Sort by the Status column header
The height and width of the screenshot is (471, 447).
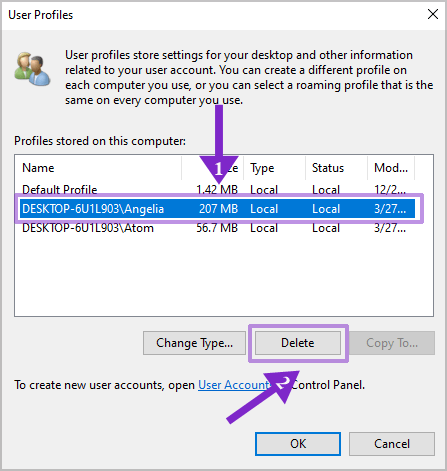point(336,168)
